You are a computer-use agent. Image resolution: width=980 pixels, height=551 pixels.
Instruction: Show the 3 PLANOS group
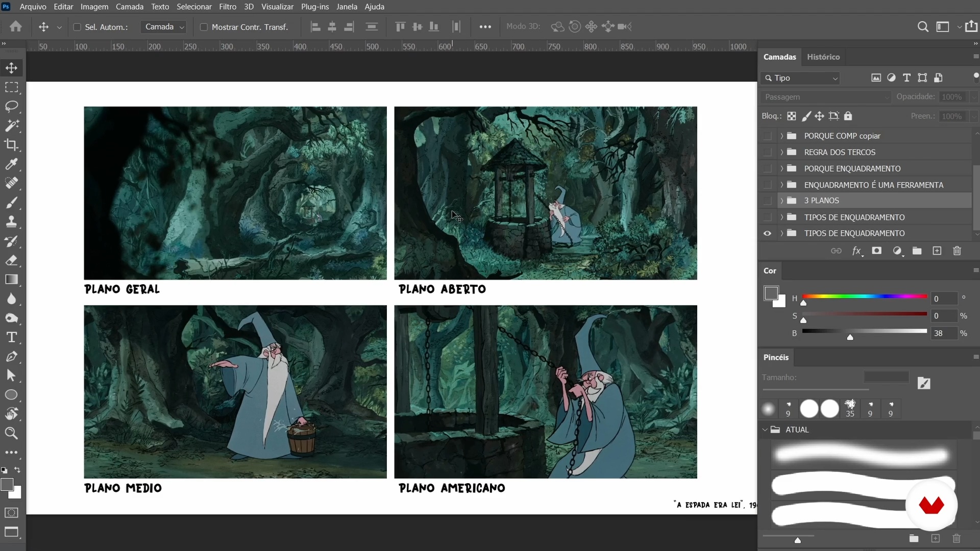pos(767,201)
